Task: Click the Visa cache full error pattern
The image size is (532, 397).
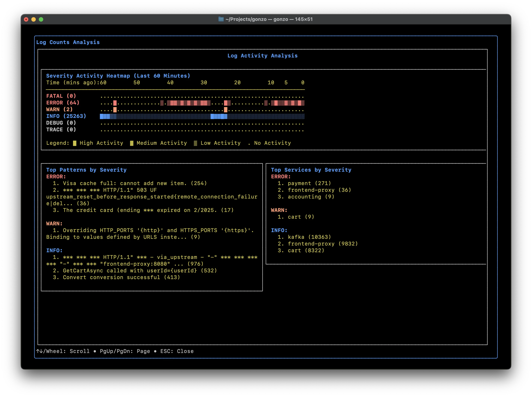Action: pos(134,183)
